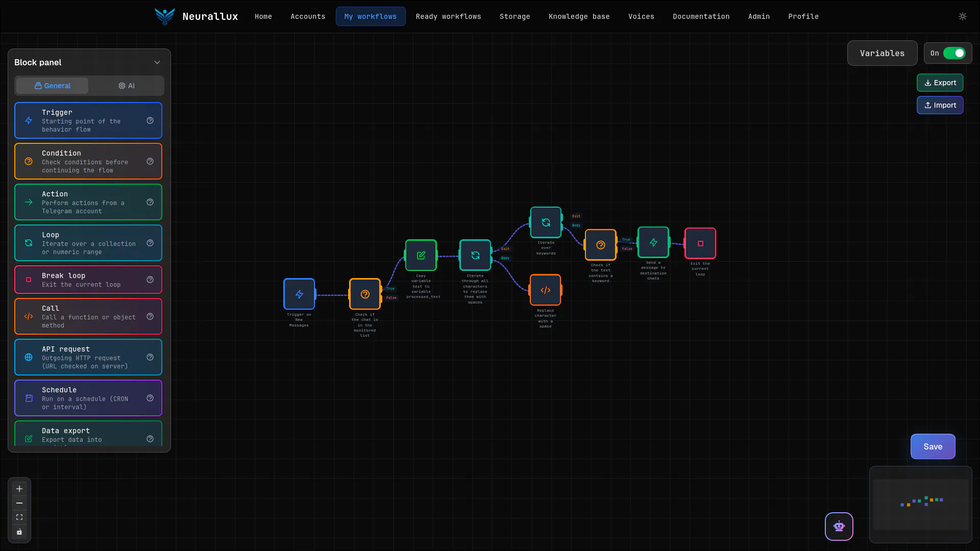
Task: Open the Accounts menu item
Action: (308, 16)
